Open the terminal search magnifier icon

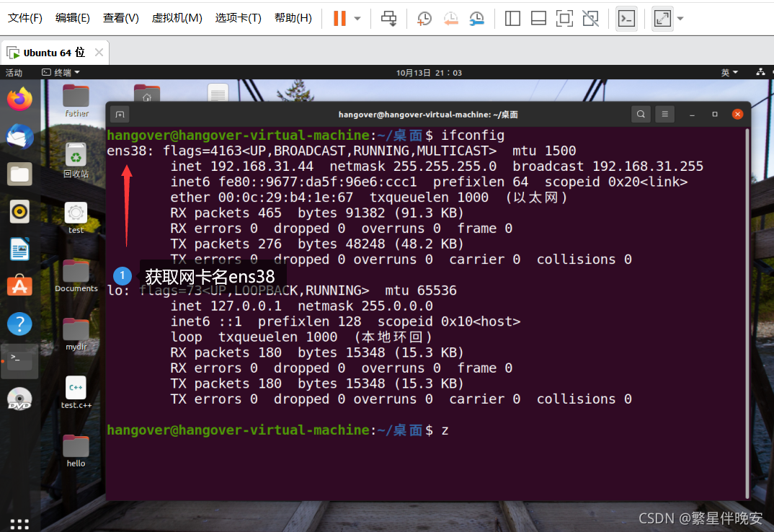pyautogui.click(x=641, y=114)
